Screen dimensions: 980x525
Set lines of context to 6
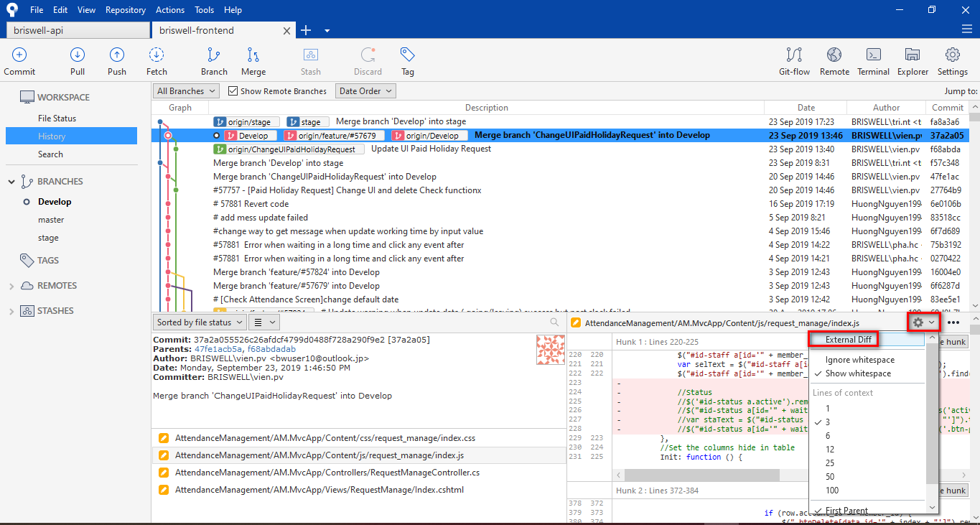[x=829, y=435]
